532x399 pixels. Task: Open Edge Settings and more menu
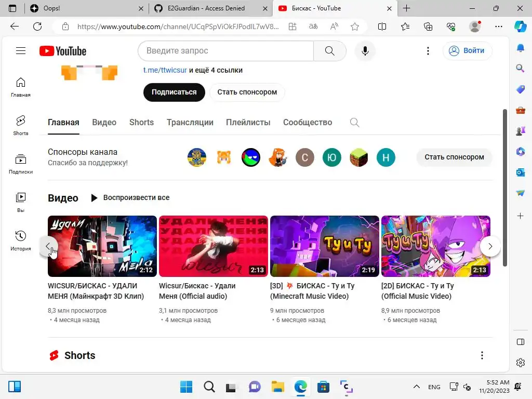pyautogui.click(x=498, y=26)
